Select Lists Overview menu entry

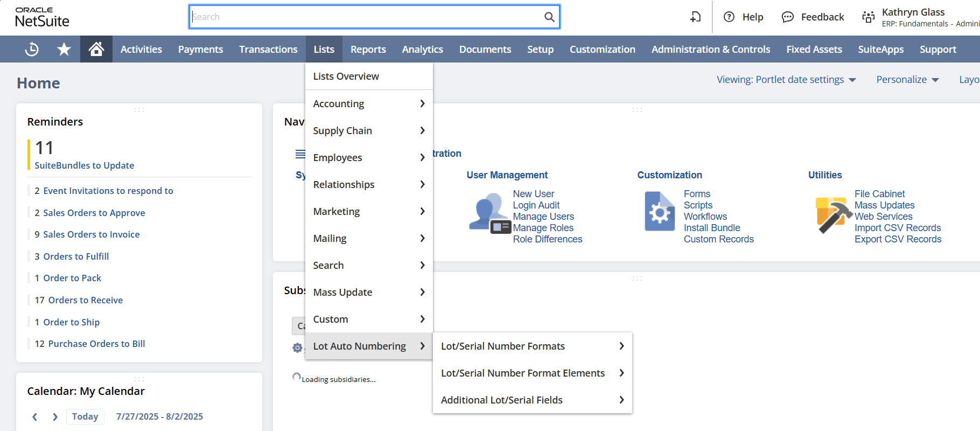346,77
